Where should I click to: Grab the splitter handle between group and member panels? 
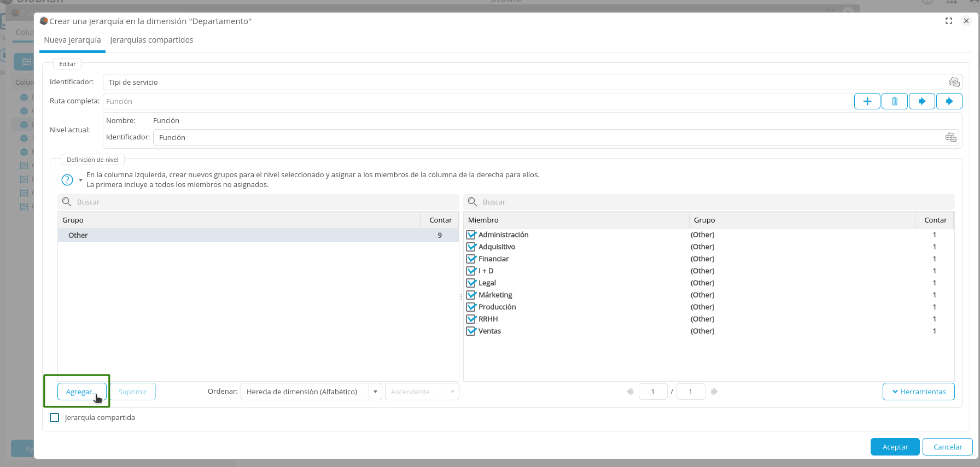461,296
